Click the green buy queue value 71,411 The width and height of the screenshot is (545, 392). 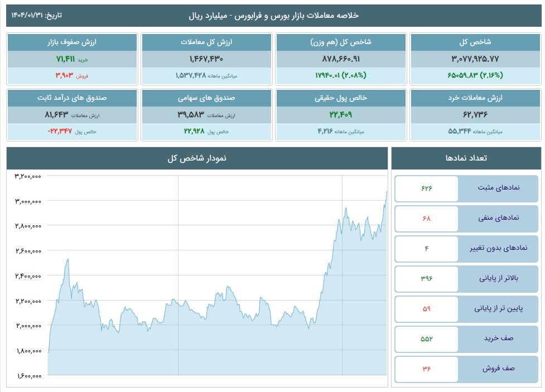(x=66, y=59)
